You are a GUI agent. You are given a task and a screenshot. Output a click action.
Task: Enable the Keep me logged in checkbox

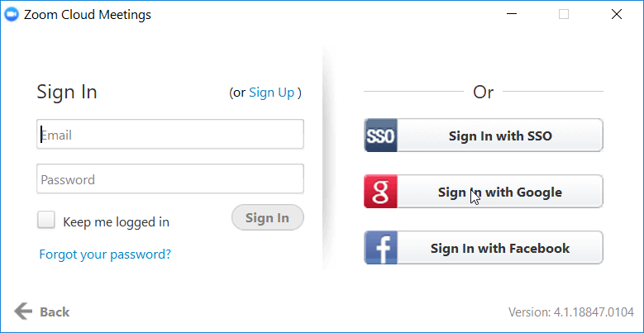point(47,221)
